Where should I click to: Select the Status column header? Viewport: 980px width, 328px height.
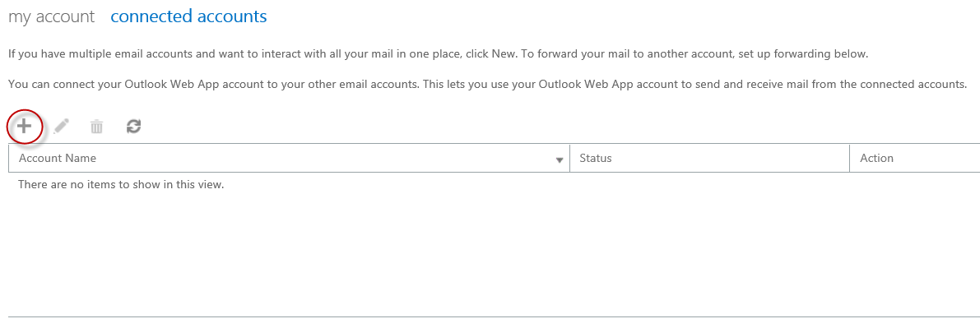(595, 158)
